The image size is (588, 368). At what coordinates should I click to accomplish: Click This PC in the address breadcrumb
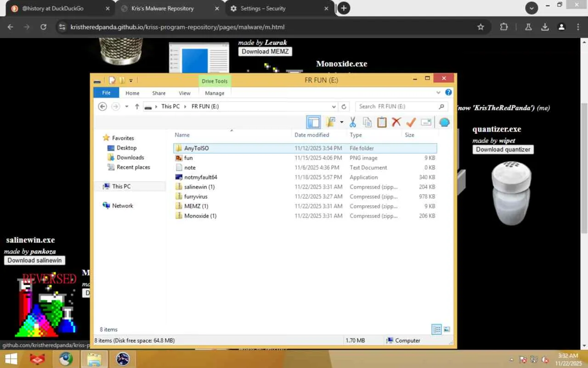(x=170, y=106)
